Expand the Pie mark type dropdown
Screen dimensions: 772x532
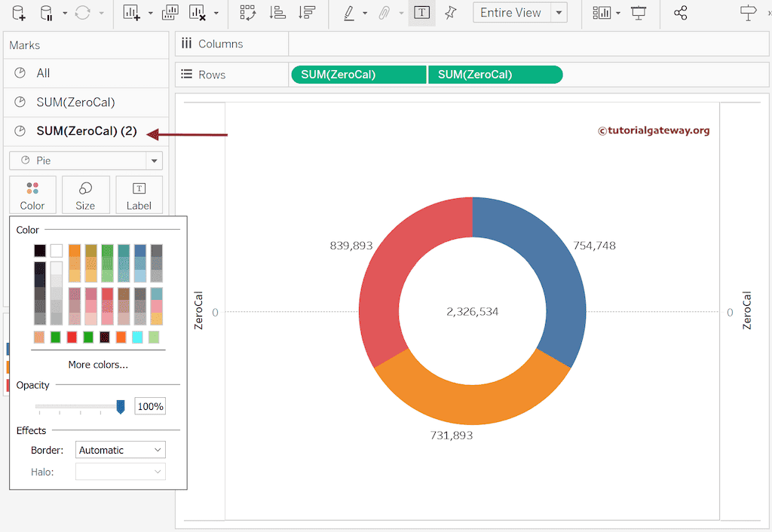(x=155, y=161)
